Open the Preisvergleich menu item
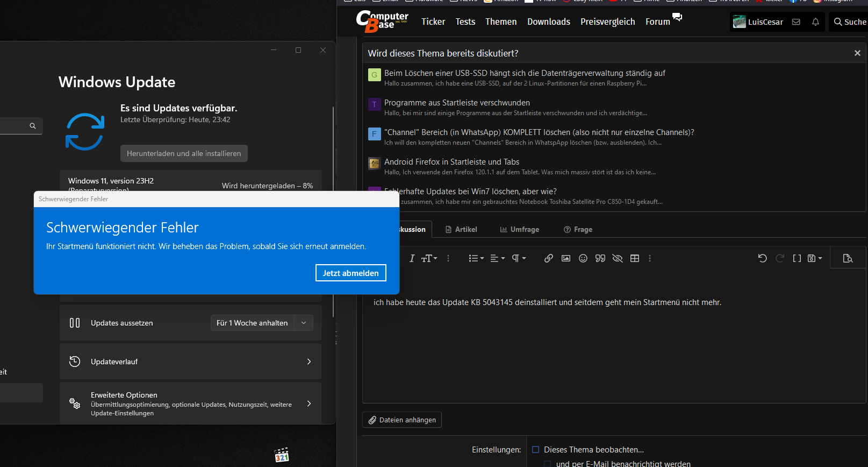 tap(608, 22)
